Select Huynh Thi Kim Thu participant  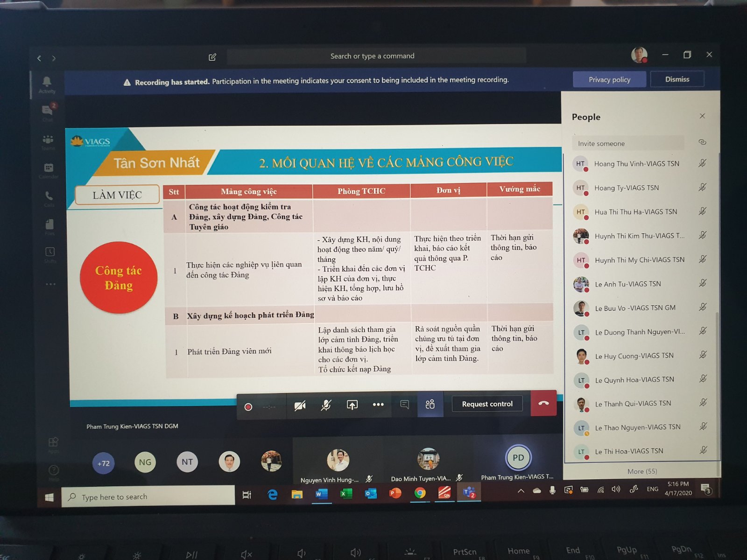[x=641, y=236]
